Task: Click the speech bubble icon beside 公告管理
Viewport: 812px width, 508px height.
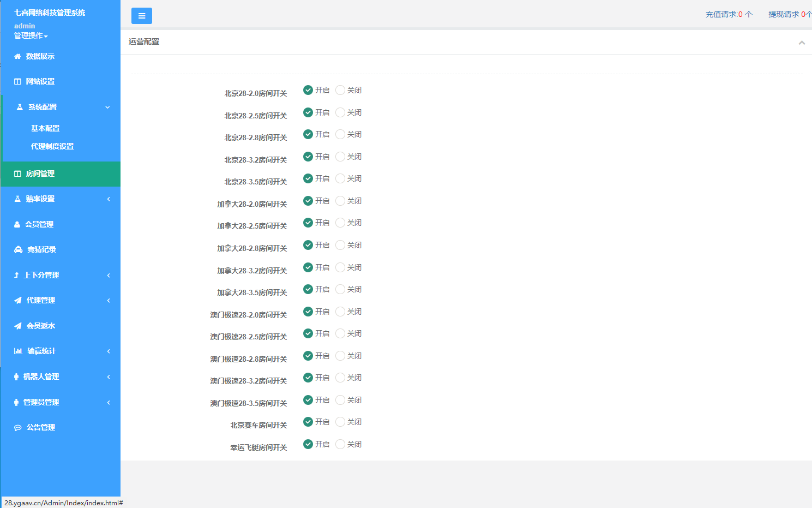Action: 18,428
